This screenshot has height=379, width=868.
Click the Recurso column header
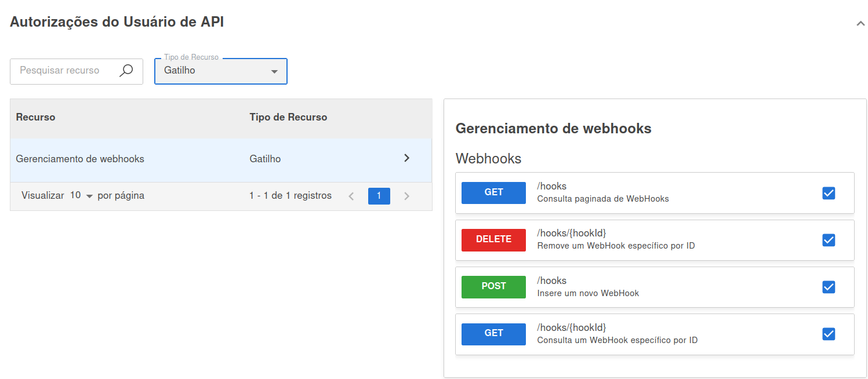[x=35, y=117]
